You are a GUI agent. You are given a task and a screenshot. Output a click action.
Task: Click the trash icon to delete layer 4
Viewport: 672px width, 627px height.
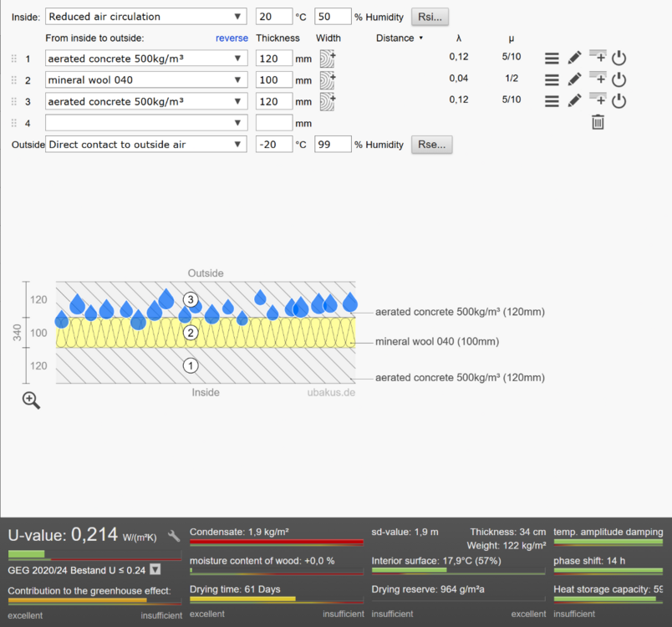point(598,123)
